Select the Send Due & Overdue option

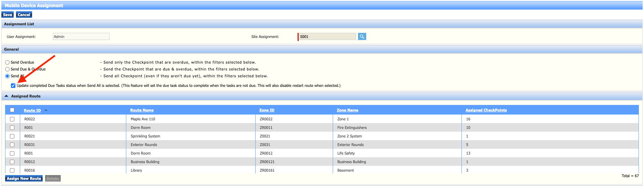point(7,69)
